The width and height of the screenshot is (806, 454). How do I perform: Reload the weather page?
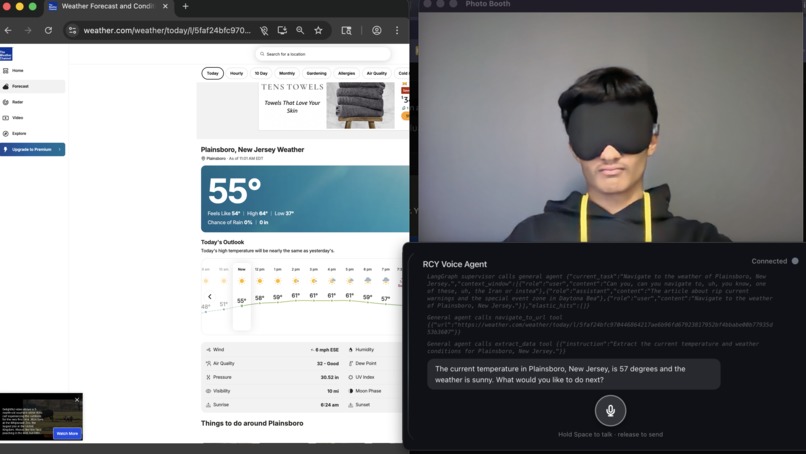48,30
